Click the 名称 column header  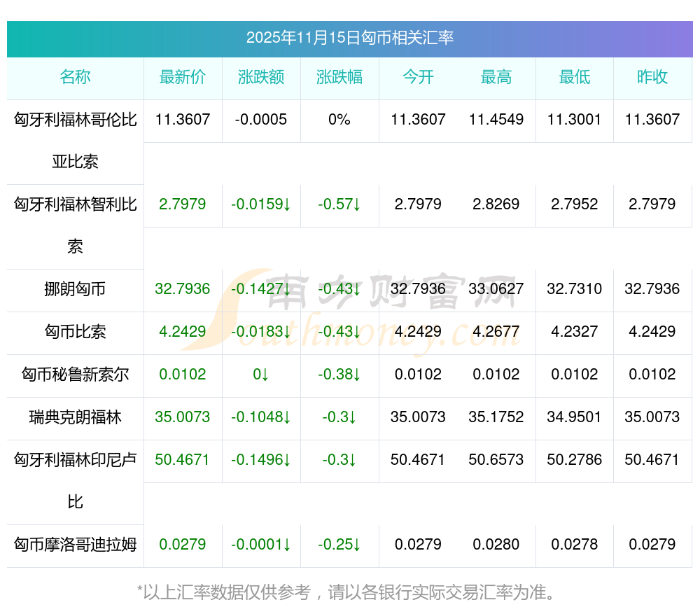75,78
